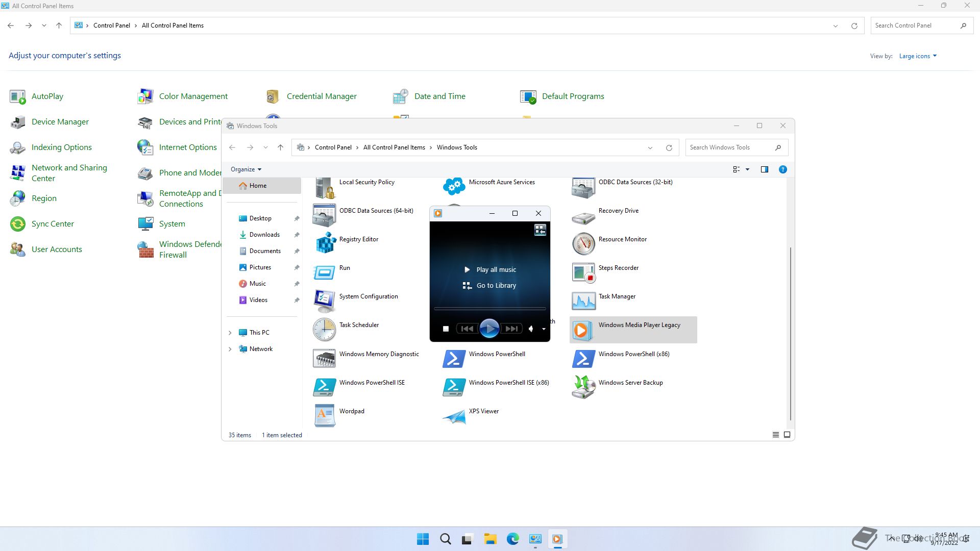Launch Windows PowerShell

[x=484, y=358]
